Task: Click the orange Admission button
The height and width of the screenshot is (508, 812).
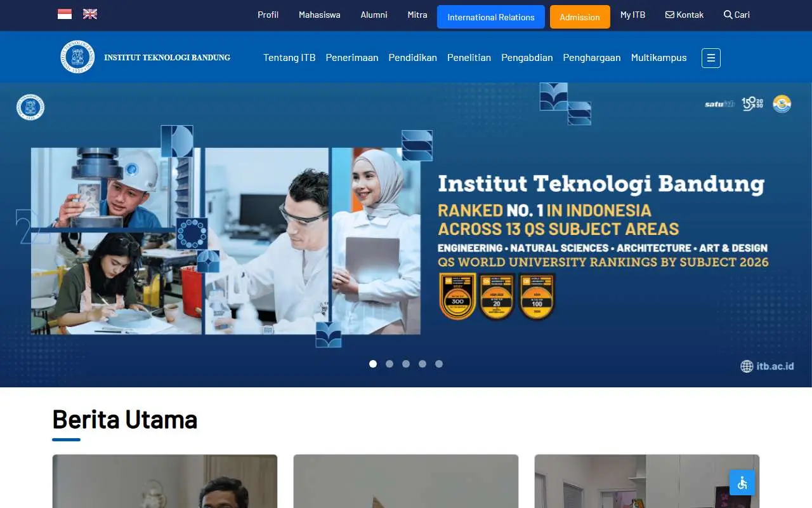Action: pos(580,17)
